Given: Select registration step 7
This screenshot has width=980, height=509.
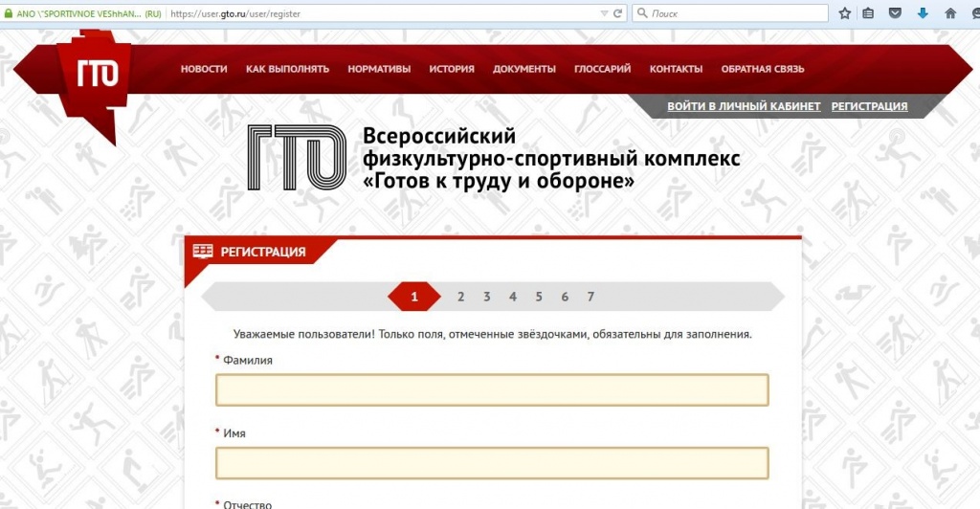Looking at the screenshot, I should 590,297.
